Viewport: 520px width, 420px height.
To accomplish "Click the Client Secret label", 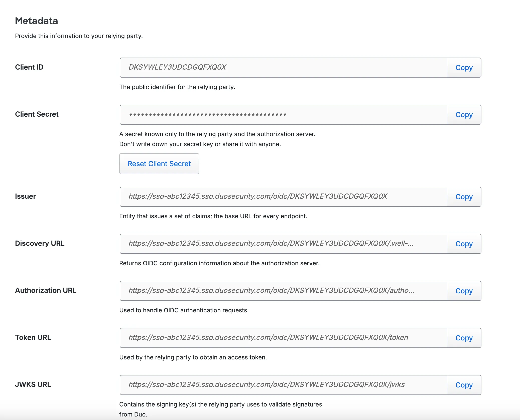I will pyautogui.click(x=37, y=114).
